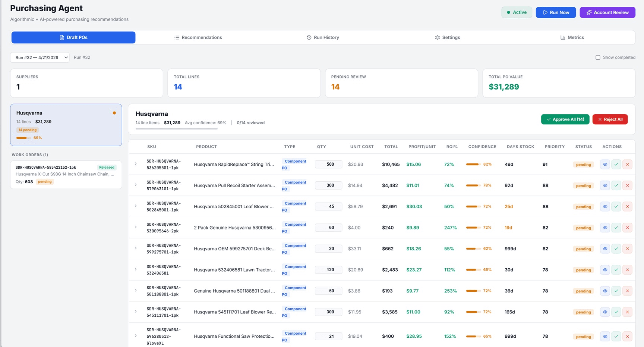View details for Pull Recoil Starter line
The width and height of the screenshot is (644, 347).
pos(605,185)
